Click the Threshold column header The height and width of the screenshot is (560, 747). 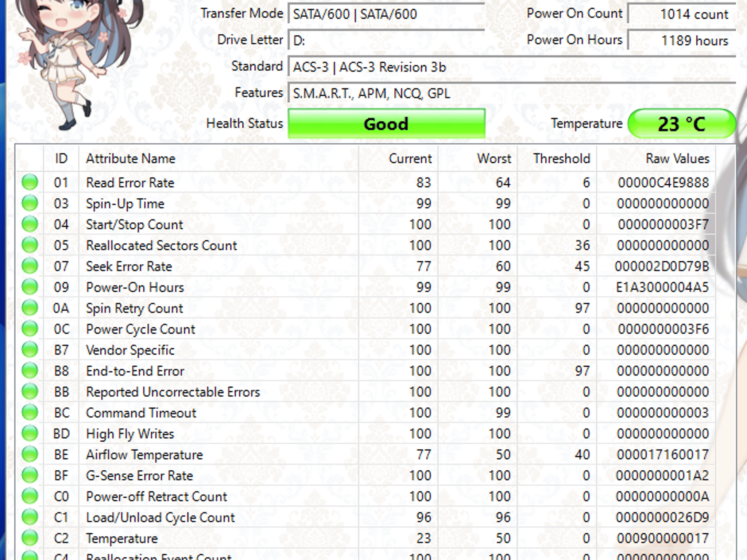click(x=557, y=159)
